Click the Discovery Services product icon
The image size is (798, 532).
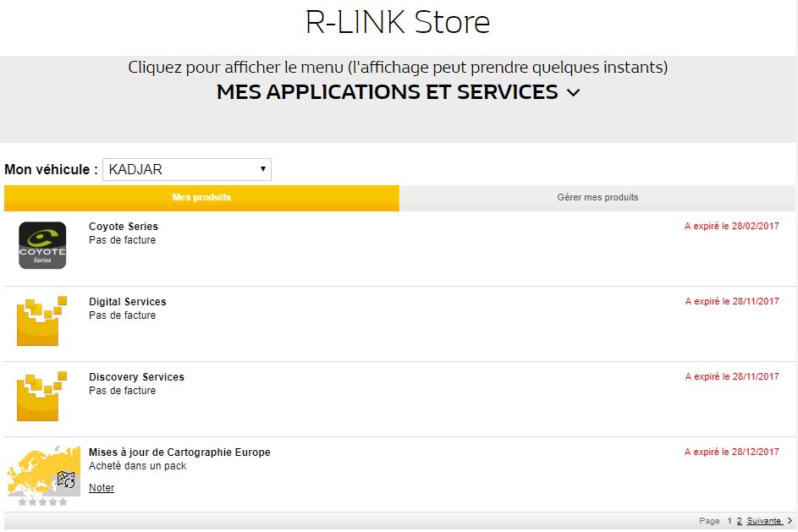coord(41,397)
